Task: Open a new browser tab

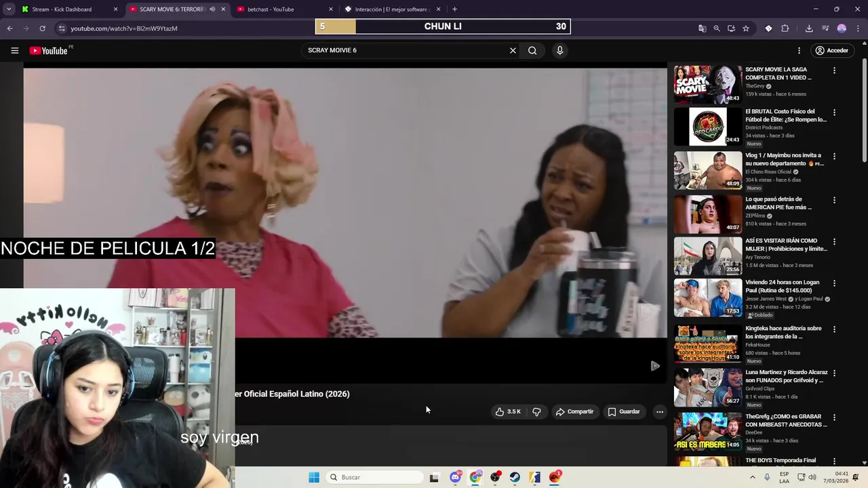Action: pos(454,9)
